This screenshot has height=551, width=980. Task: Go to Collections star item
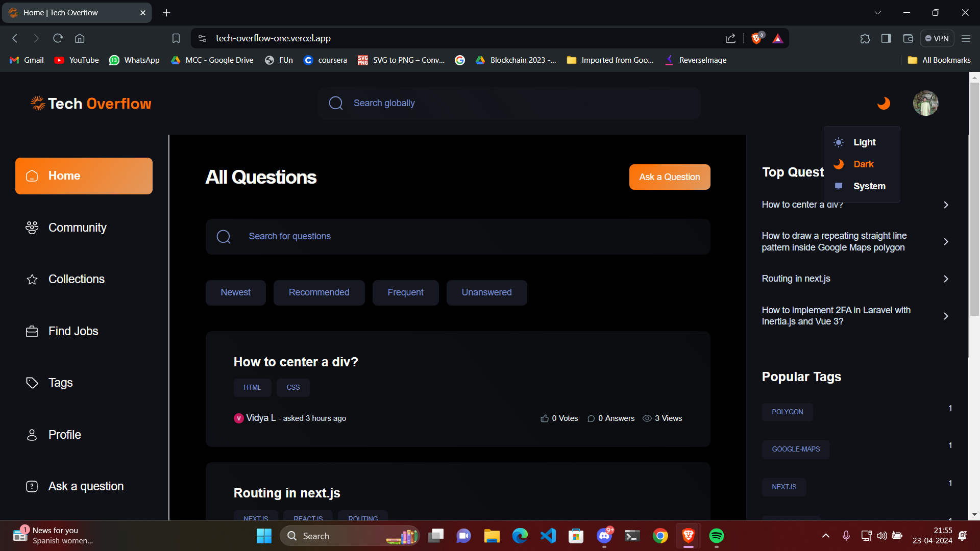[x=76, y=279]
